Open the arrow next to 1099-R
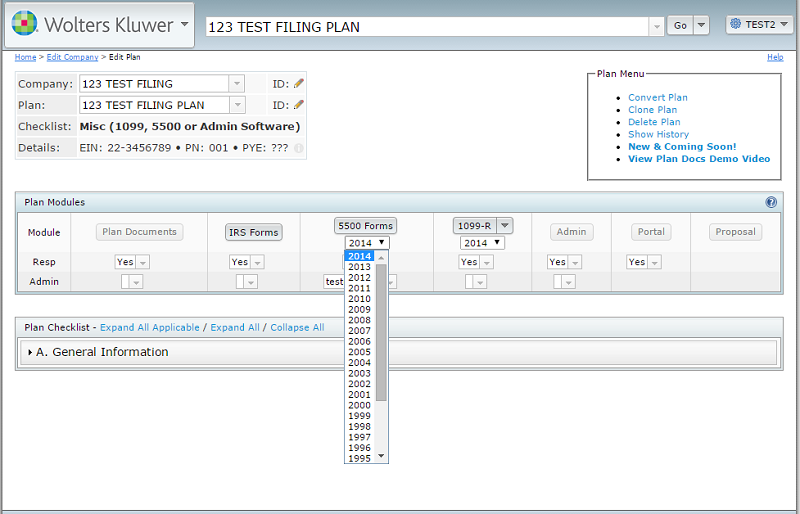The width and height of the screenshot is (800, 514). (x=505, y=226)
